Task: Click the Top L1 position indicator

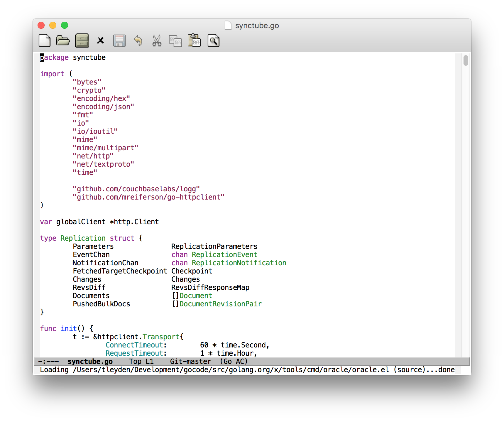Action: coord(141,362)
